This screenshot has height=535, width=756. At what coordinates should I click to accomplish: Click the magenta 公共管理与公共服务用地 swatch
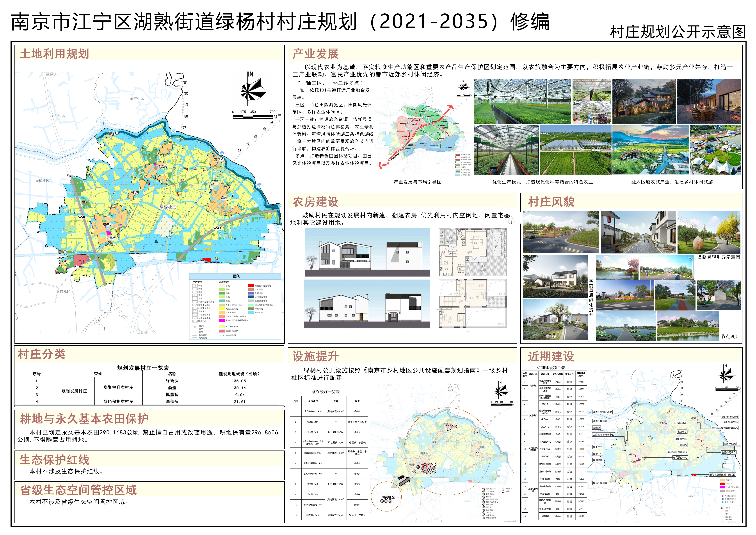point(222,321)
